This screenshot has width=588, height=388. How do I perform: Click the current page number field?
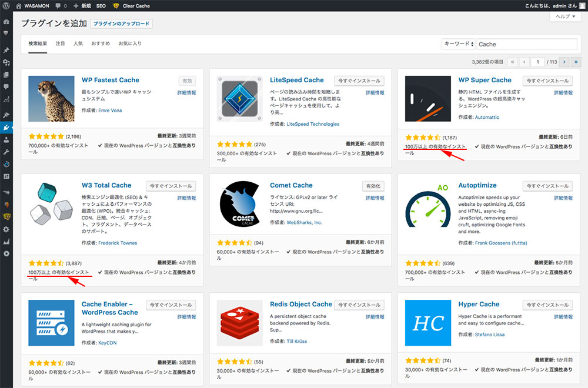click(x=537, y=62)
